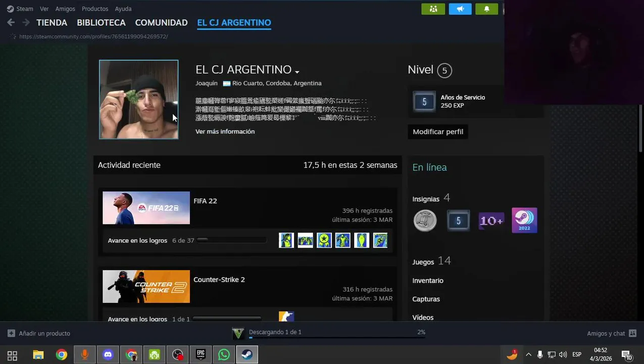The height and width of the screenshot is (364, 644).
Task: Click the Steam 2022 badge
Action: click(524, 220)
